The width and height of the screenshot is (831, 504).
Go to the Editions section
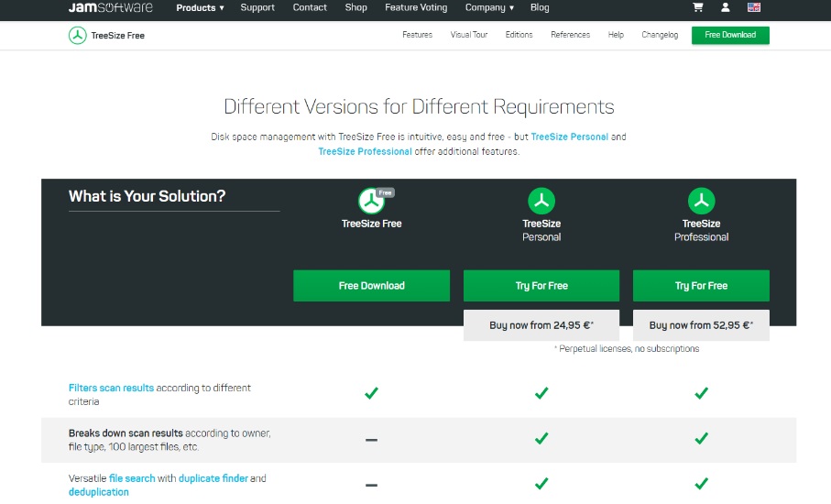[519, 35]
